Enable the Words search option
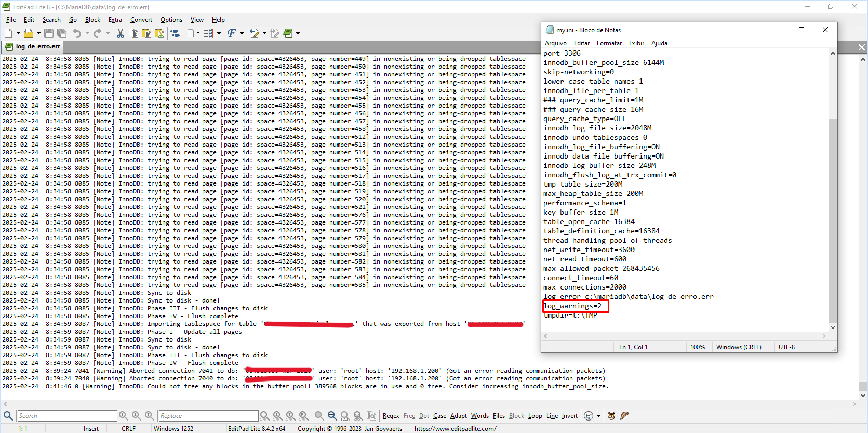This screenshot has width=868, height=433. 479,416
